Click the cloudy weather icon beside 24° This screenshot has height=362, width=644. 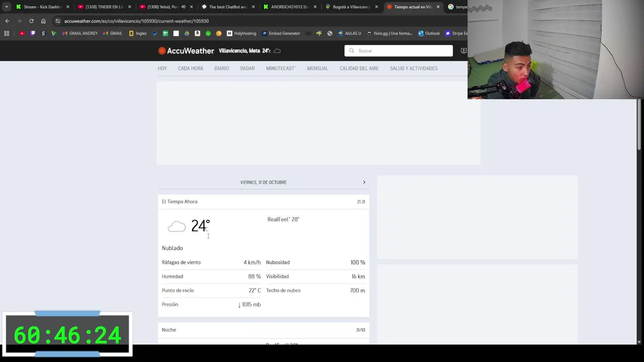(177, 227)
